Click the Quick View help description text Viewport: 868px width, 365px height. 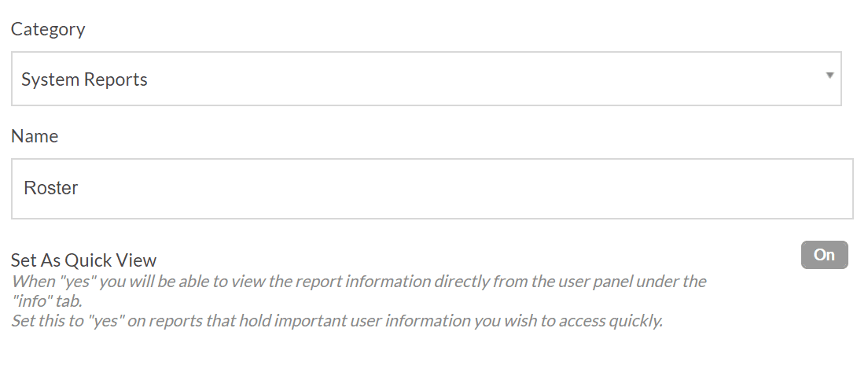(x=358, y=282)
